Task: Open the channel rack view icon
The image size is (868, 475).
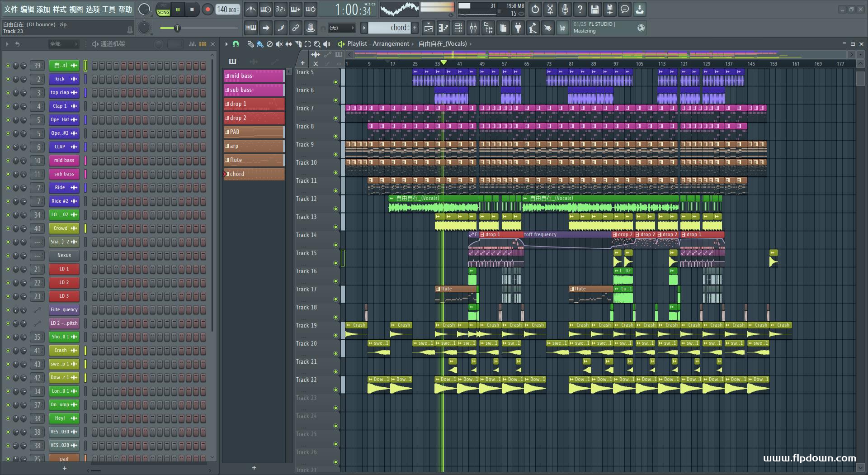Action: (x=458, y=28)
